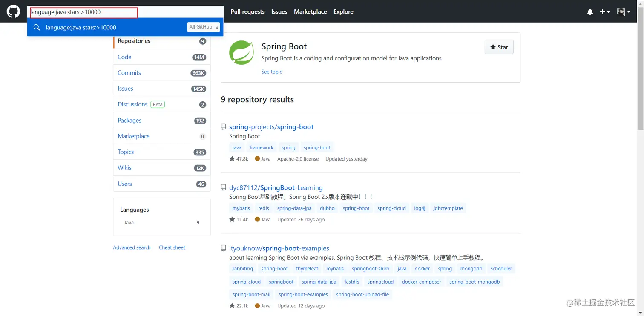Click the framework topic tag
This screenshot has width=644, height=316.
coord(262,147)
